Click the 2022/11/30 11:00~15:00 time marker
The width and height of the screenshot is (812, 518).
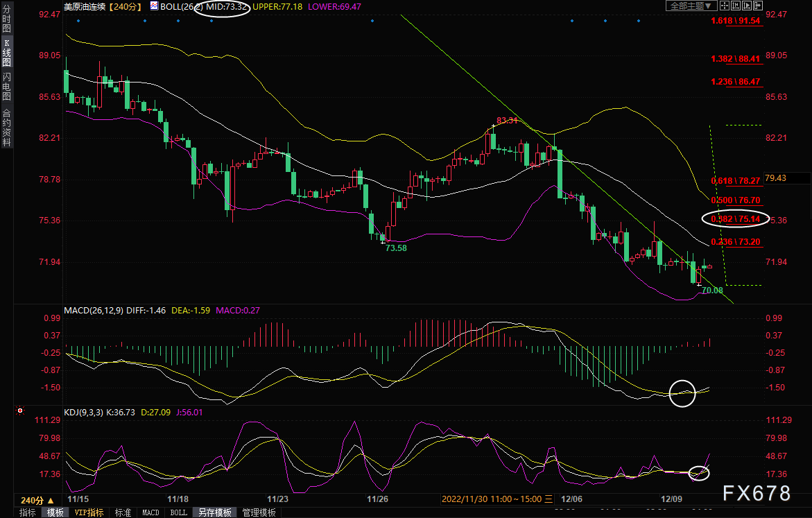point(496,499)
